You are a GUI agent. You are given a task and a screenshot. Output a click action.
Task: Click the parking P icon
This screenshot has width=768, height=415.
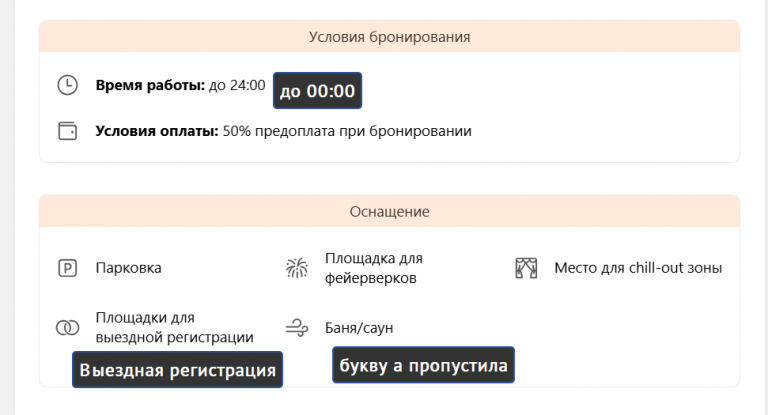[68, 268]
